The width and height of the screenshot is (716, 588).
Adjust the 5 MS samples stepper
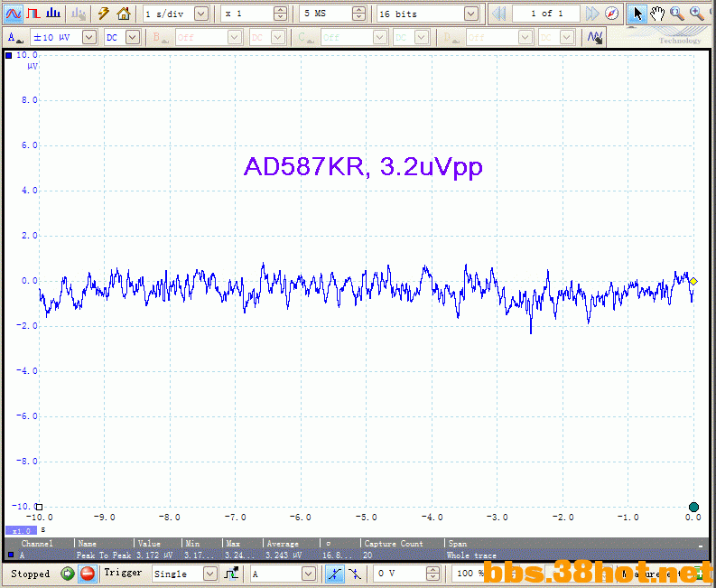coord(359,14)
